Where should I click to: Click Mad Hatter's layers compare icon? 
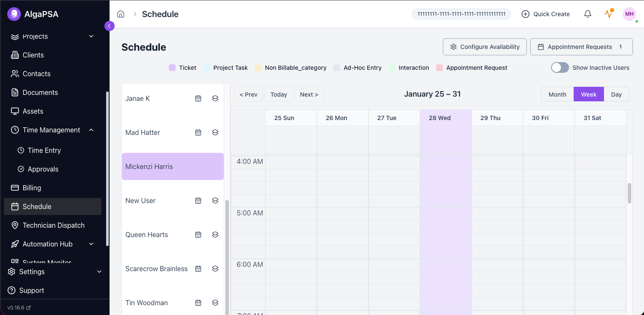pos(215,132)
